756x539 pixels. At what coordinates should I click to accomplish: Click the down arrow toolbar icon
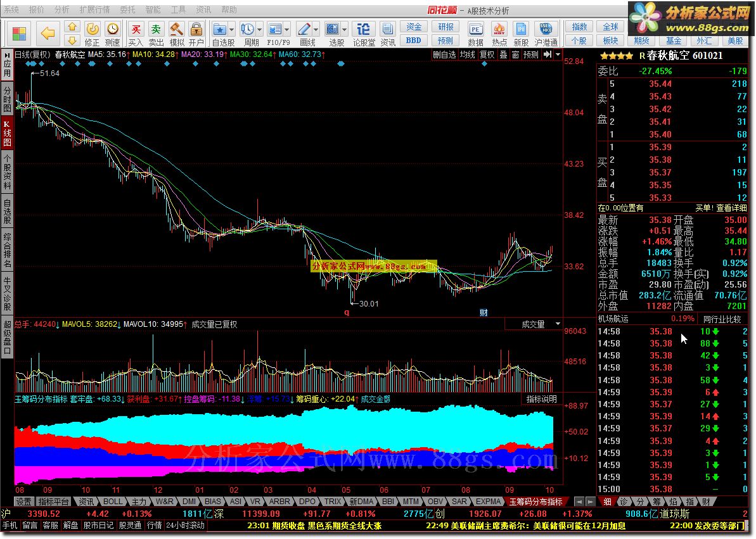pyautogui.click(x=72, y=40)
